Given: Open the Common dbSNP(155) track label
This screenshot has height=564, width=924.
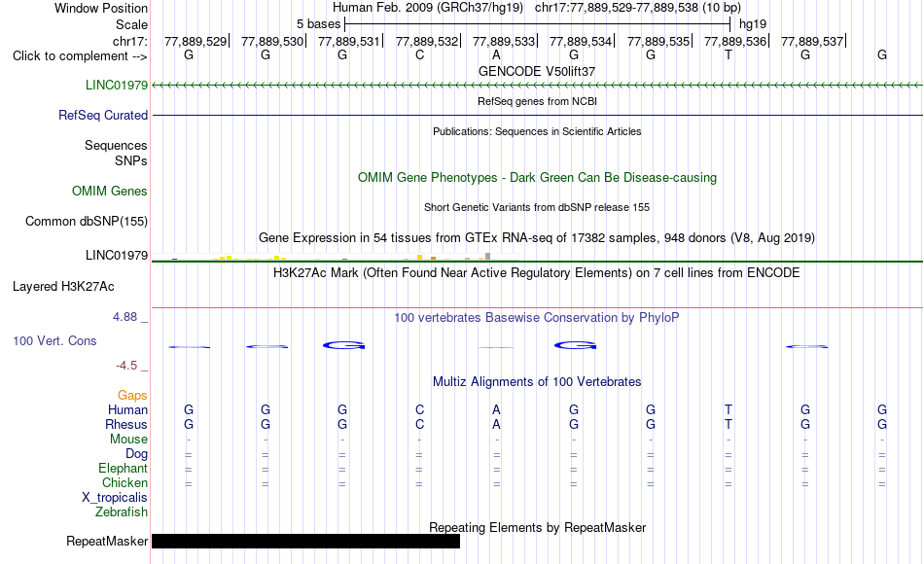Looking at the screenshot, I should [87, 221].
